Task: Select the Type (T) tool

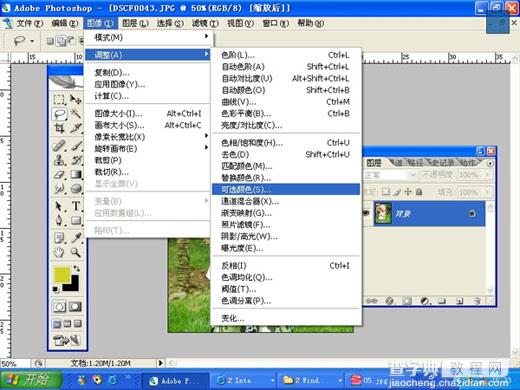Action: click(76, 206)
